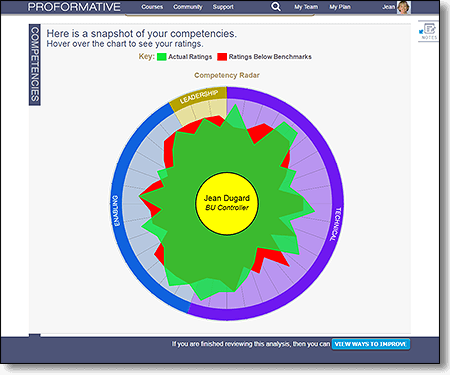Go to My Plan

(x=340, y=7)
